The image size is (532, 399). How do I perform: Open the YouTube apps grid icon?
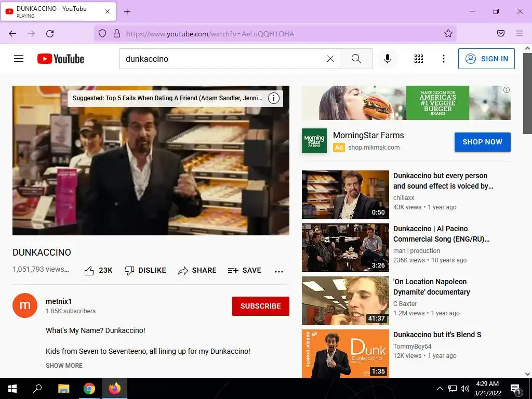419,59
